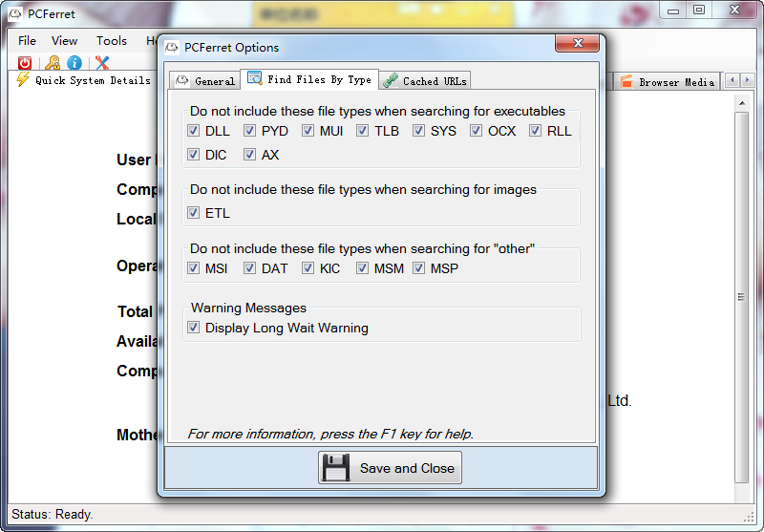Click the main window scrollbar up arrow
Screen dimensions: 764x532
[742, 103]
